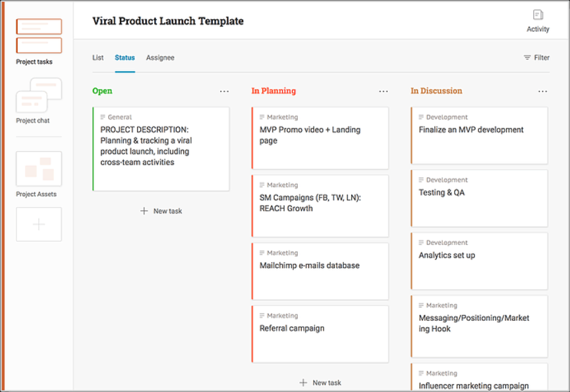Click the plus tile in sidebar
570x392 pixels.
pos(39,224)
